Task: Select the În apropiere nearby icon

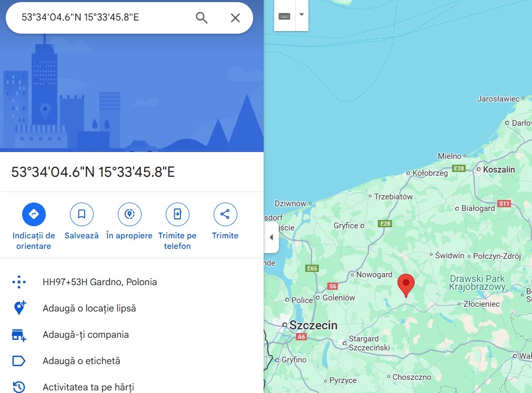Action: (129, 214)
